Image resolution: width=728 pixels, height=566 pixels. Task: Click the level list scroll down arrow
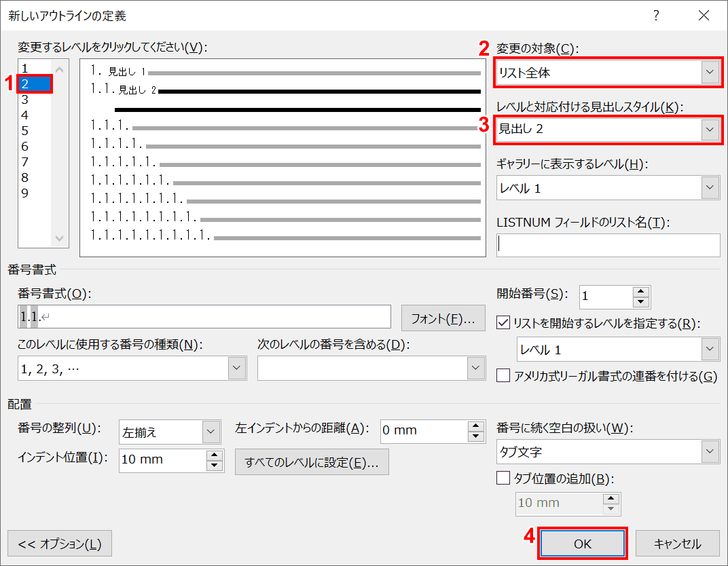click(x=60, y=238)
